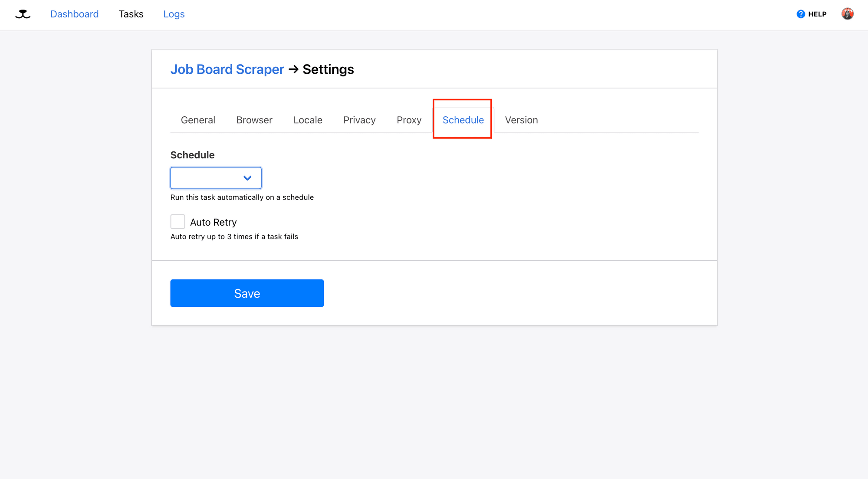Screen dimensions: 868x479
Task: Click the blue HELP question mark icon
Action: click(801, 14)
